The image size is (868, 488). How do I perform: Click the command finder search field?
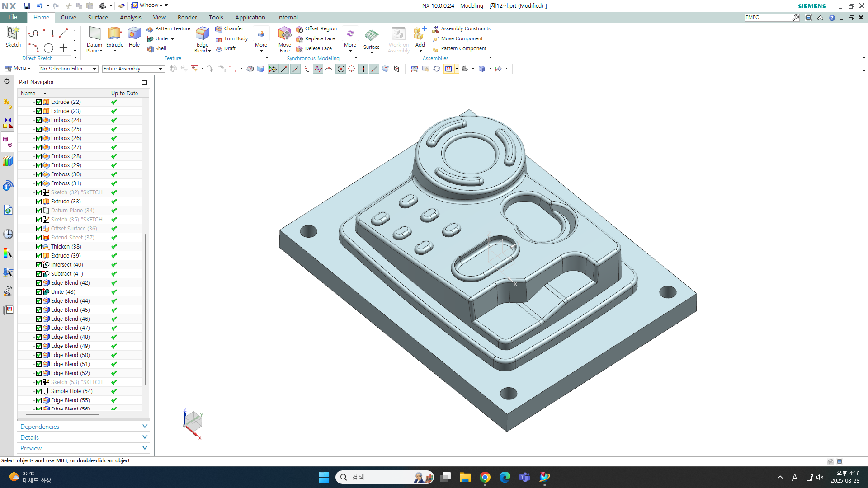(768, 17)
